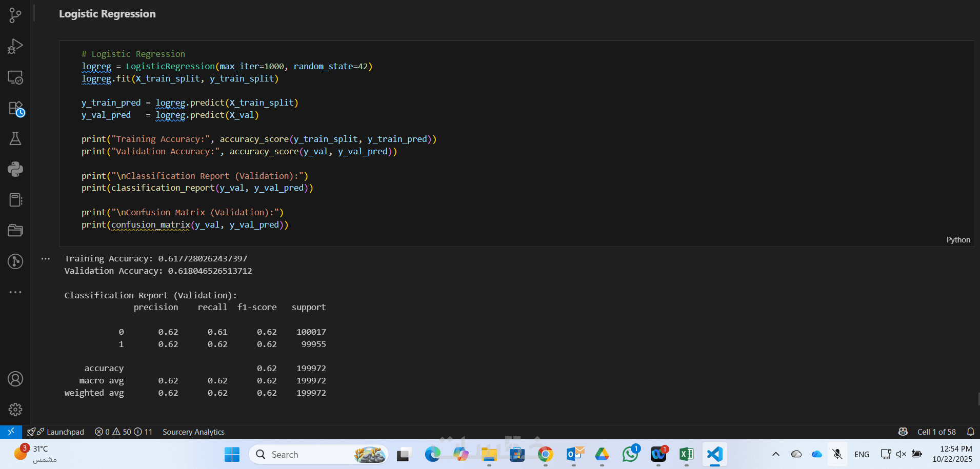Image resolution: width=980 pixels, height=469 pixels.
Task: Switch the ENG input language
Action: click(862, 454)
